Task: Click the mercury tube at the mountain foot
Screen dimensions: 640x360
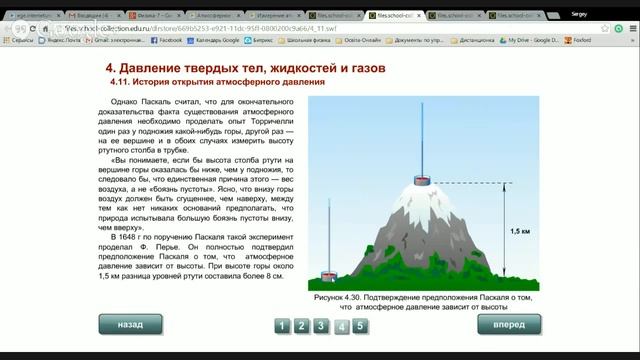Action: pyautogui.click(x=329, y=241)
